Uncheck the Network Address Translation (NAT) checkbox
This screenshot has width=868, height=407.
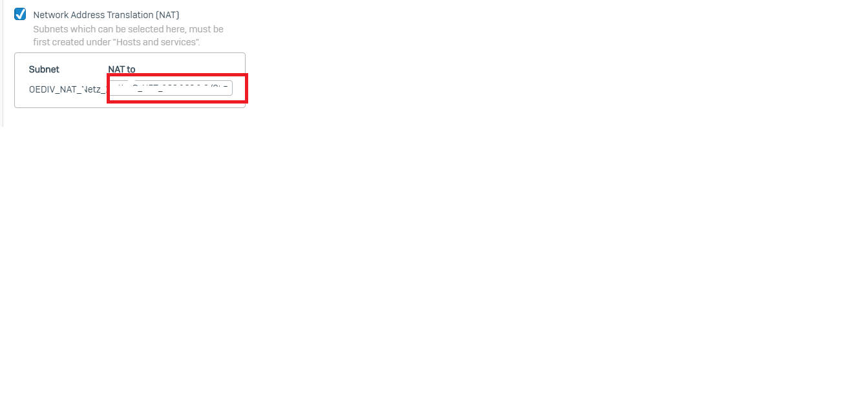pyautogui.click(x=20, y=14)
